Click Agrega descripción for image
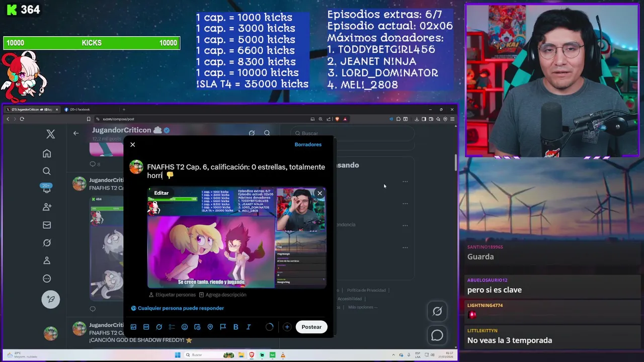The height and width of the screenshot is (362, 644). click(222, 295)
